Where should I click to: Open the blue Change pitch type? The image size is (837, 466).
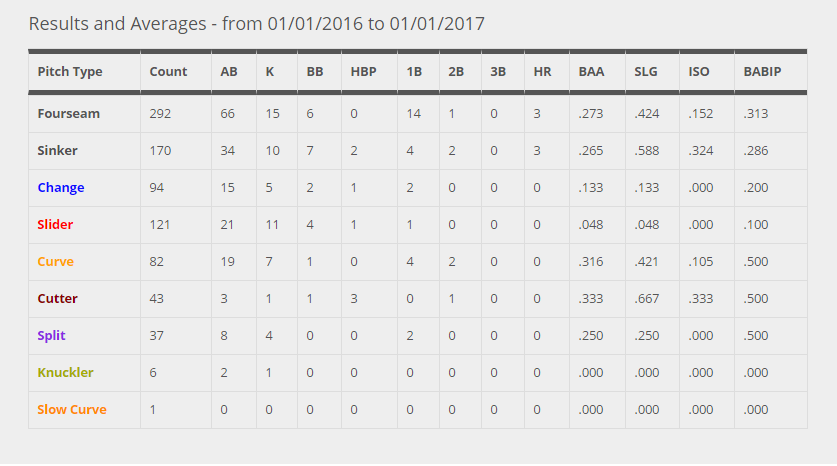(61, 187)
